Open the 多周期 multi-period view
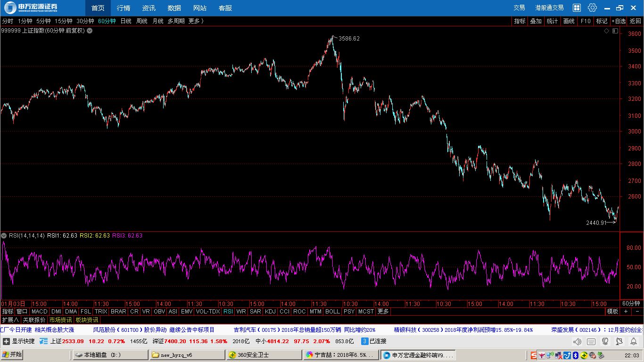This screenshot has width=644, height=362. click(176, 21)
